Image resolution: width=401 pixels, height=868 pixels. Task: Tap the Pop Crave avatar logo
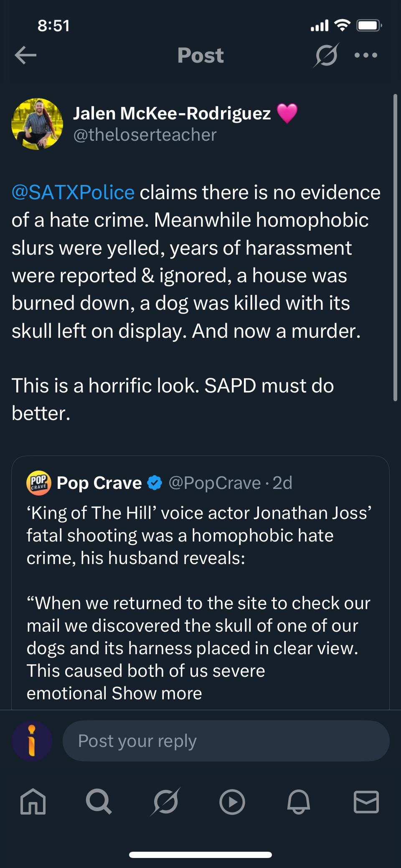(39, 483)
